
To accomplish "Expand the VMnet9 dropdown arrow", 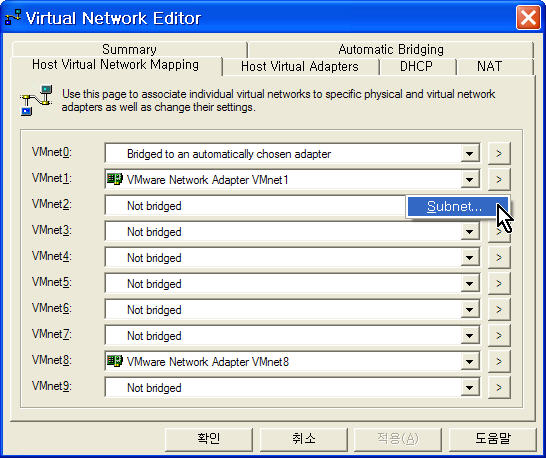I will pos(469,388).
